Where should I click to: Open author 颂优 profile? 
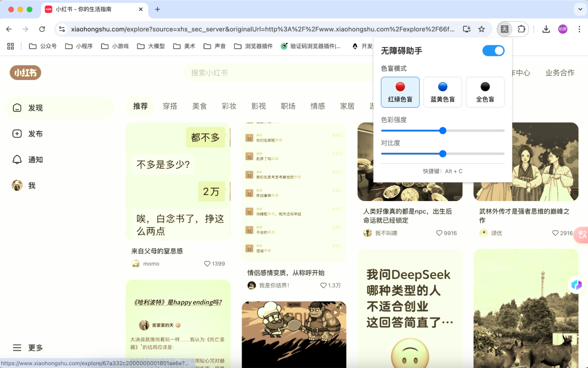[491, 233]
